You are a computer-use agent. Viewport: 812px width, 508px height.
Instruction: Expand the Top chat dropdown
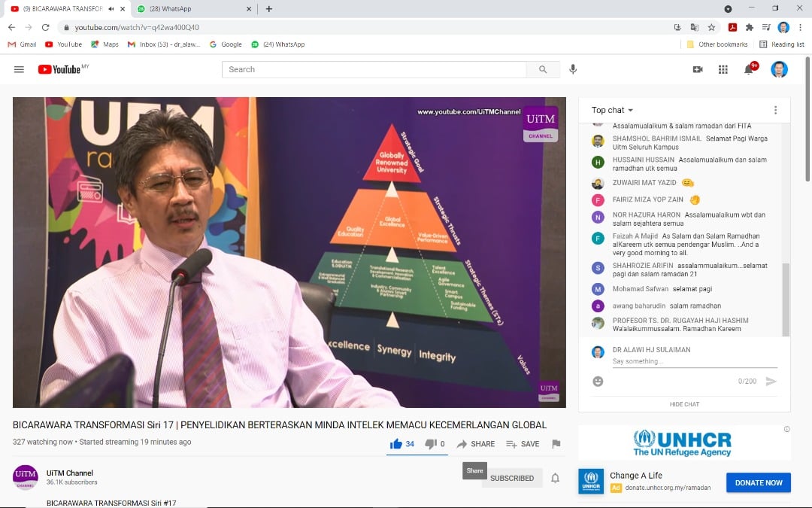pos(613,110)
